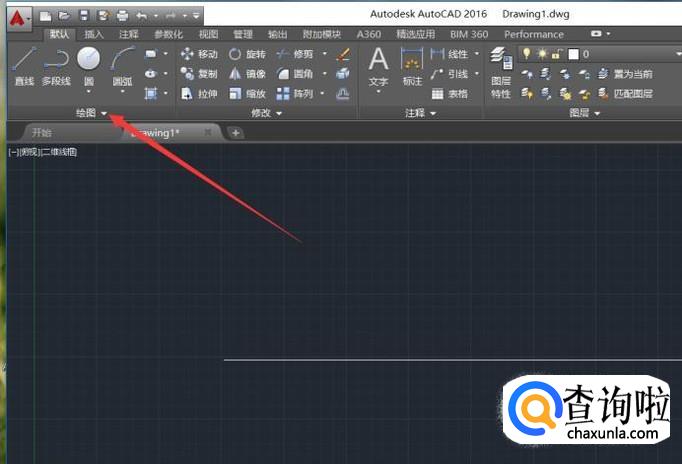Select the 引线 leader tool
The width and height of the screenshot is (682, 464).
click(449, 73)
